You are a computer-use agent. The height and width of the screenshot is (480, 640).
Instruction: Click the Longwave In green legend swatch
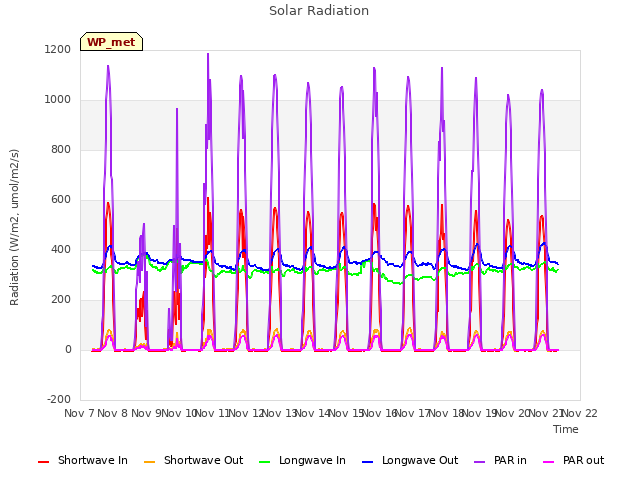coord(264,462)
